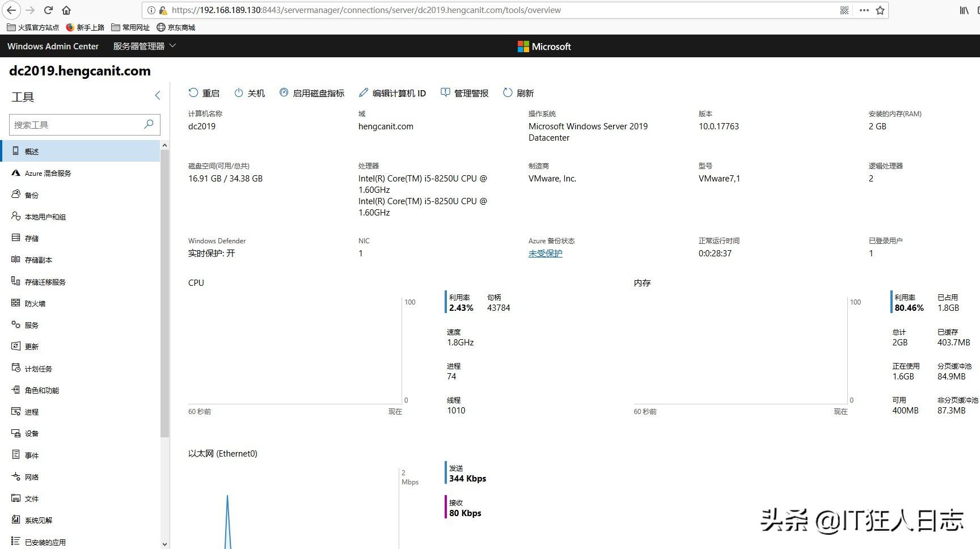The width and height of the screenshot is (980, 549).
Task: Click the 管理警报 button label
Action: (471, 93)
